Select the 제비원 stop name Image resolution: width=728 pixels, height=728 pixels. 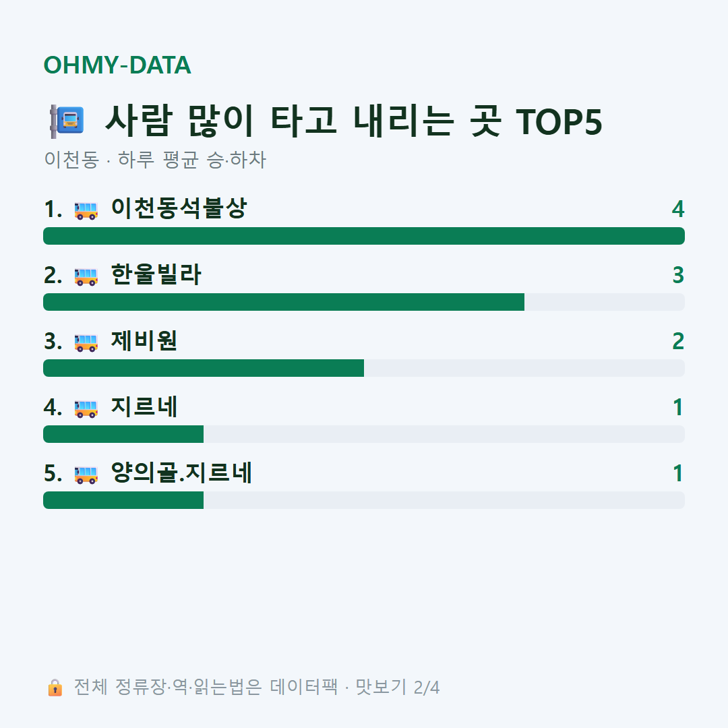point(144,340)
